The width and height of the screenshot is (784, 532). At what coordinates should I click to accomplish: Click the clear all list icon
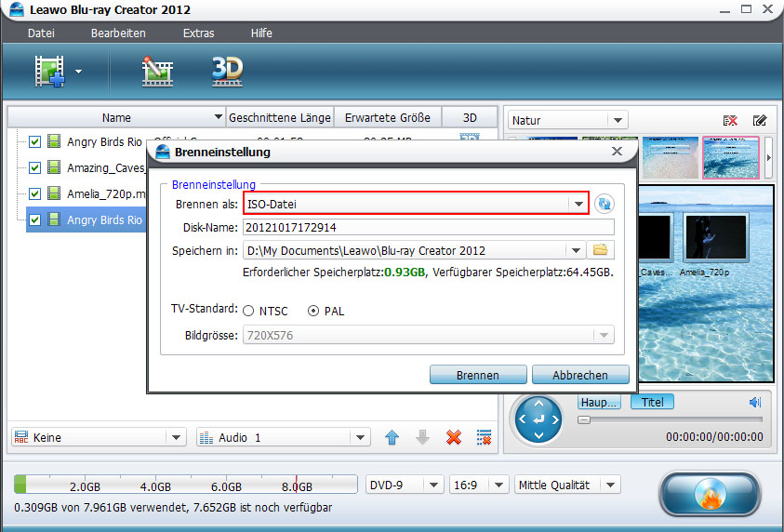[x=484, y=437]
